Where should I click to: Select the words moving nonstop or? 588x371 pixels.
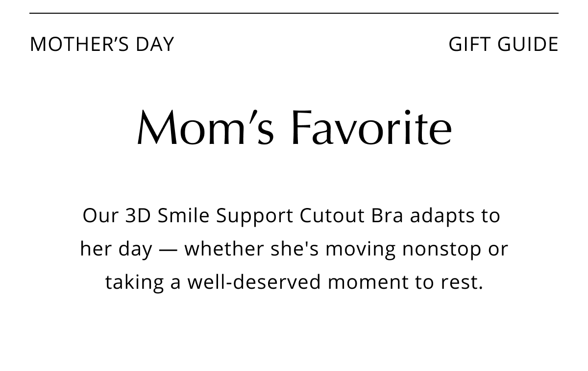tap(417, 249)
